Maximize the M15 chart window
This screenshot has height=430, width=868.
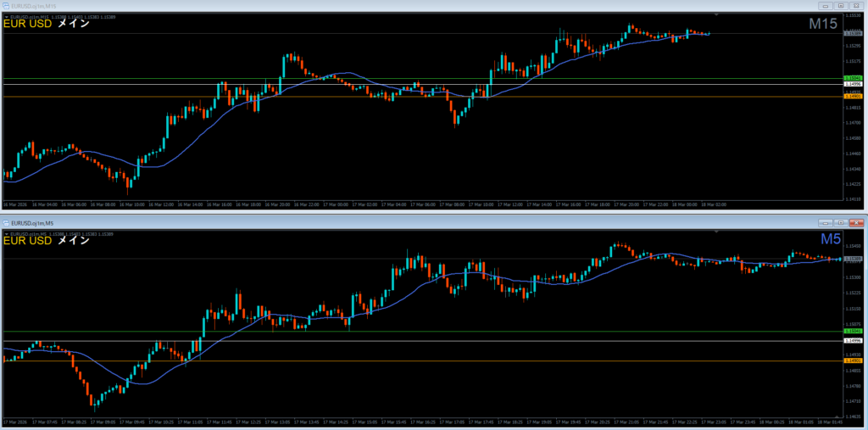pyautogui.click(x=839, y=6)
